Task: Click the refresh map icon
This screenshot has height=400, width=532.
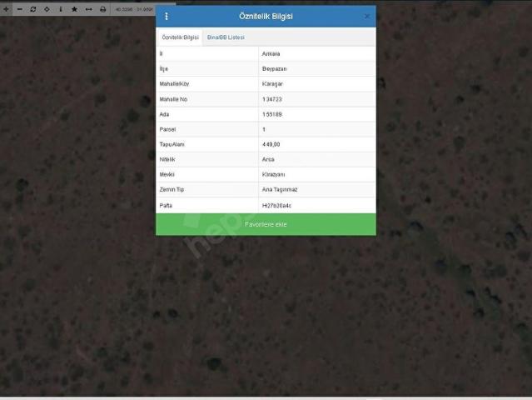Action: pyautogui.click(x=32, y=8)
